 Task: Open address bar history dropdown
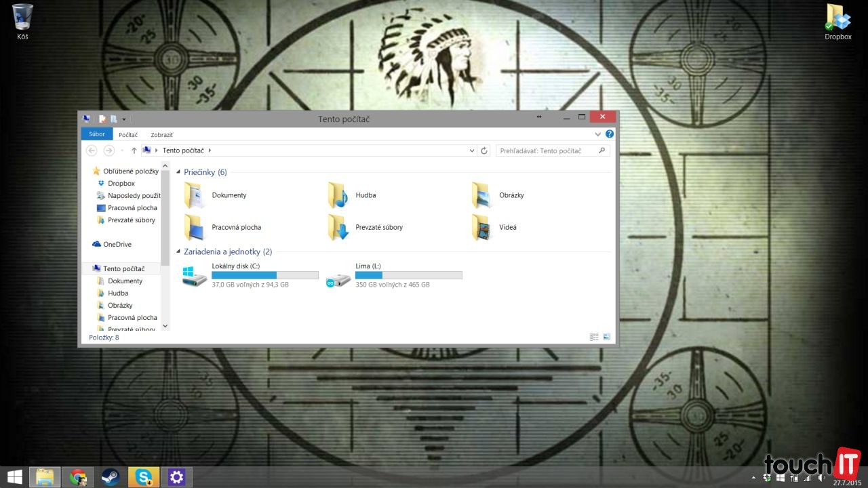[473, 150]
